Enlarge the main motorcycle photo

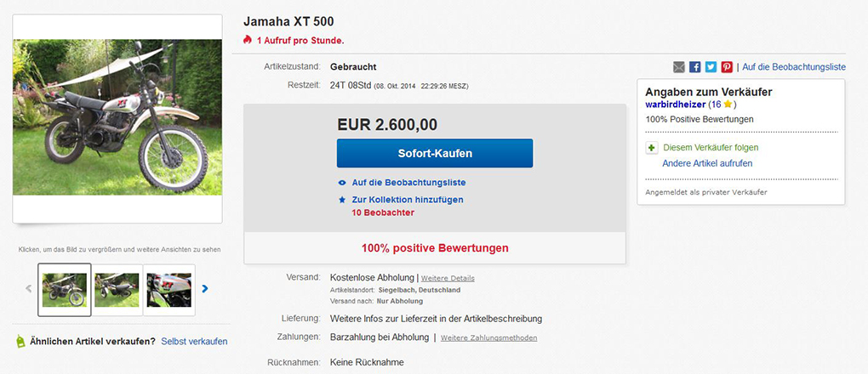pos(117,118)
